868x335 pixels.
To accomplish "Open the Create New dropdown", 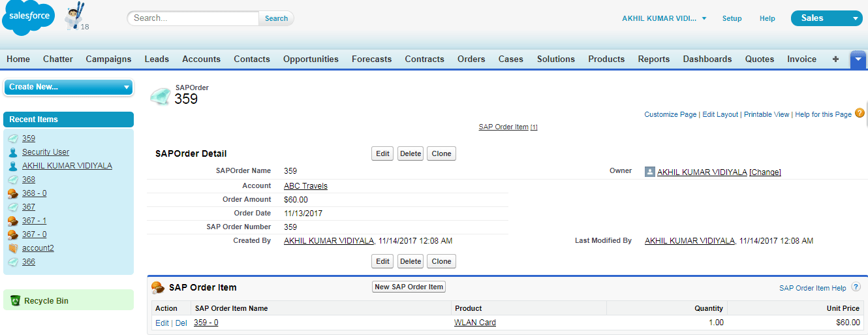I will point(69,87).
